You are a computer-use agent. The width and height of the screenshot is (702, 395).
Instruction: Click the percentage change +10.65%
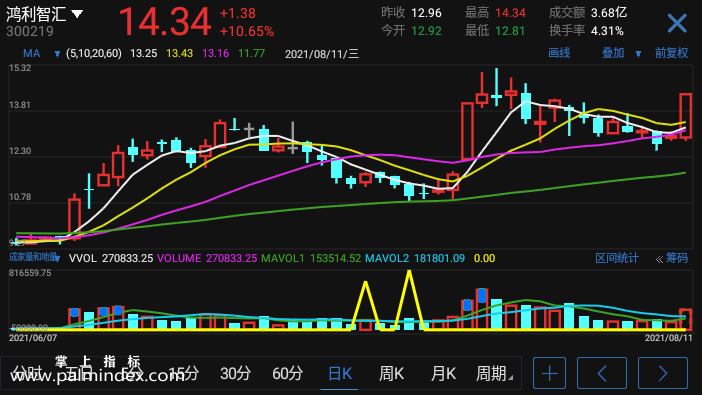coord(247,31)
